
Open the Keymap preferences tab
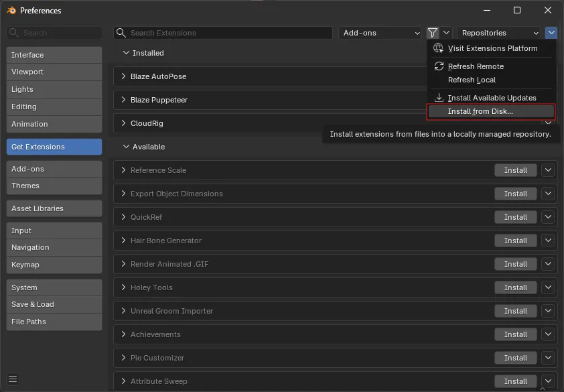point(54,265)
